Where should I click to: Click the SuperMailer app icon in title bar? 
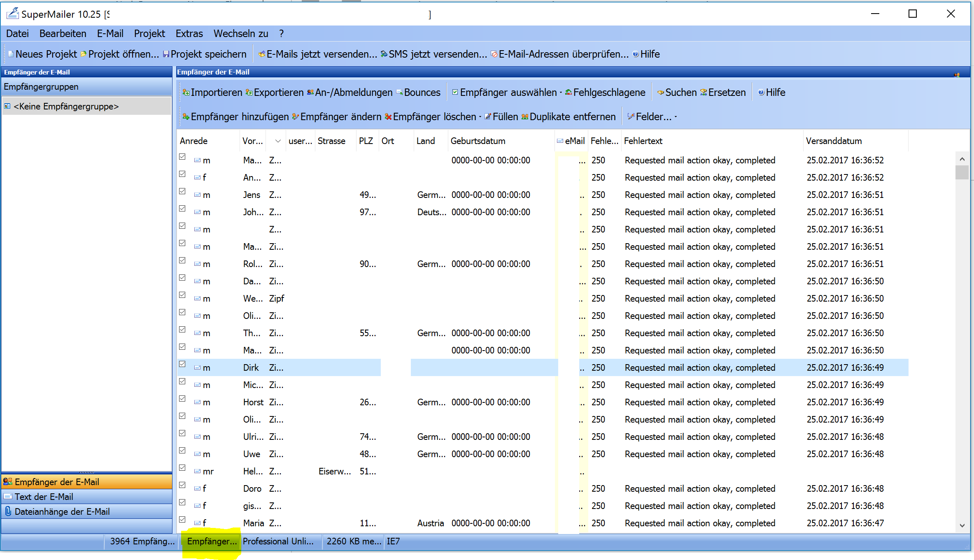pyautogui.click(x=12, y=14)
